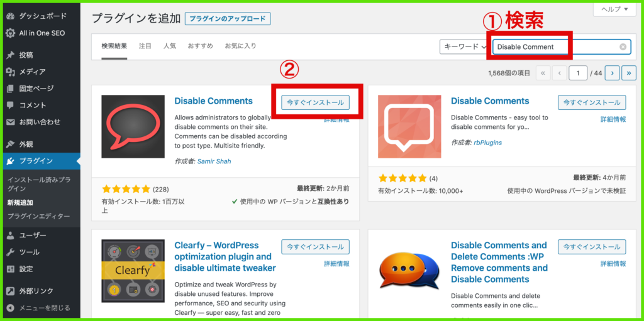
Task: Click the 設定 sliders icon
Action: point(11,269)
